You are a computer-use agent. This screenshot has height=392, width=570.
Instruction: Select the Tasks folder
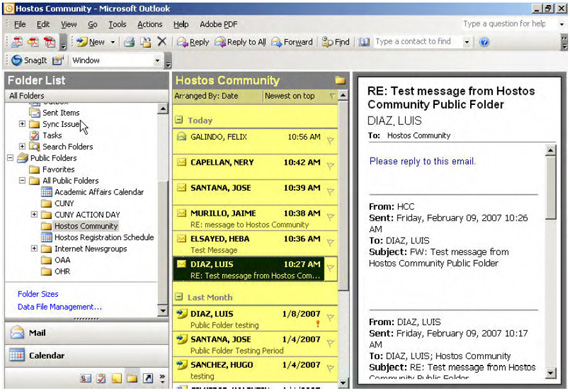[x=46, y=135]
